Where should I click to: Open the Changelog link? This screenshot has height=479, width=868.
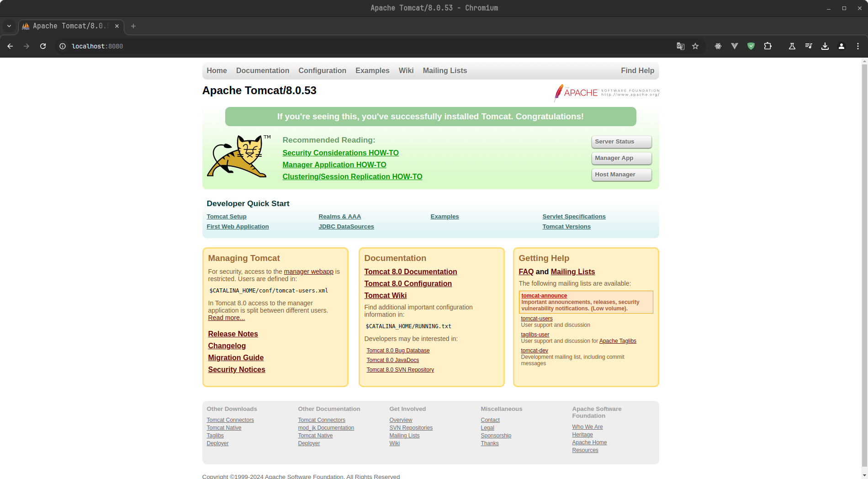[227, 346]
